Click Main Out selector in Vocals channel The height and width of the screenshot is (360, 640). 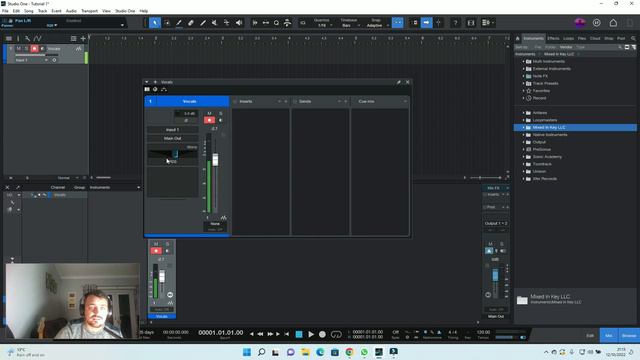pyautogui.click(x=173, y=138)
